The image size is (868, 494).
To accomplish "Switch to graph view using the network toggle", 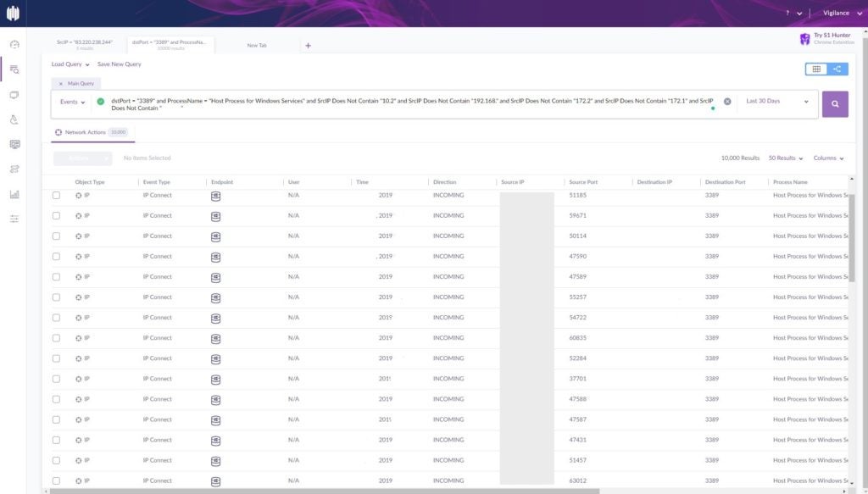I will click(837, 69).
